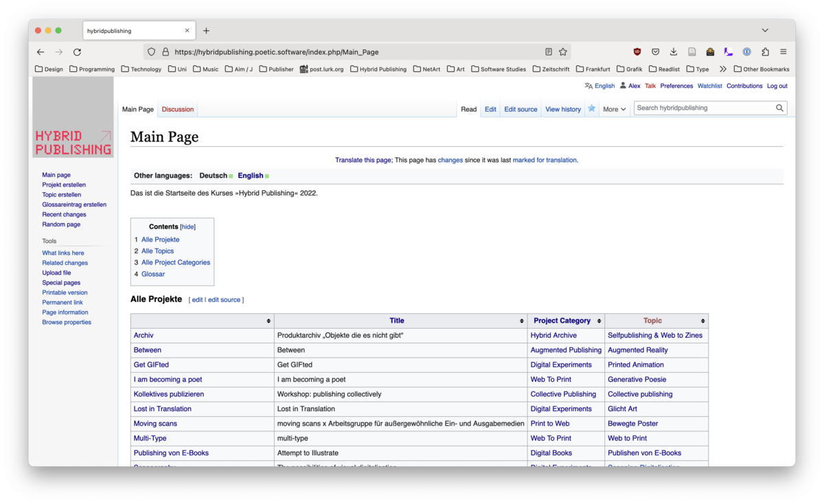Image resolution: width=824 pixels, height=504 pixels.
Task: Open the Watchlist link
Action: pyautogui.click(x=710, y=86)
